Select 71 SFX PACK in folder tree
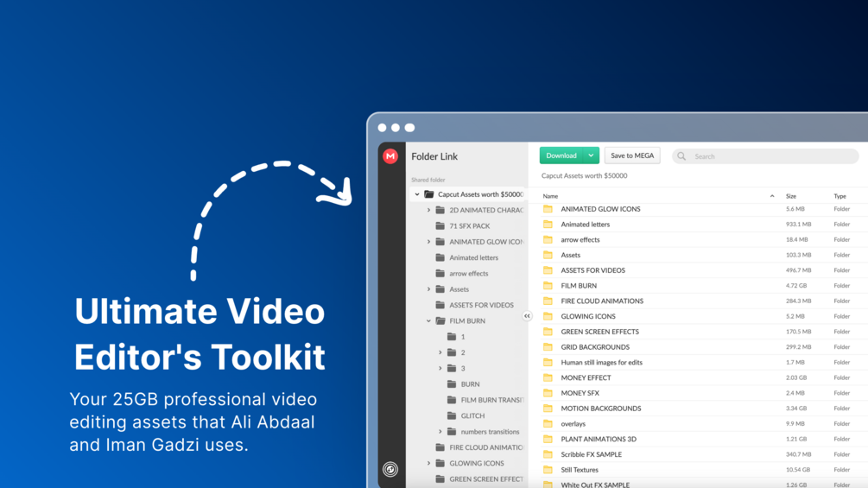The height and width of the screenshot is (488, 868). coord(470,225)
